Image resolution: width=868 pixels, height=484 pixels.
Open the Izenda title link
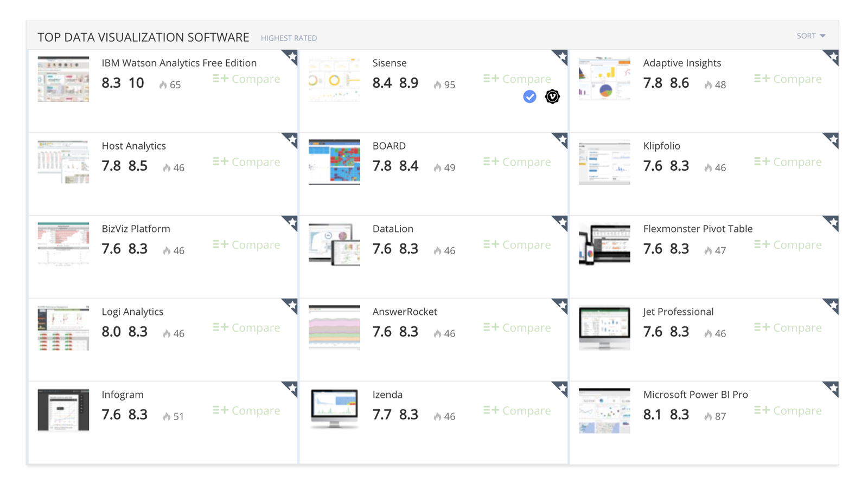[x=387, y=395]
